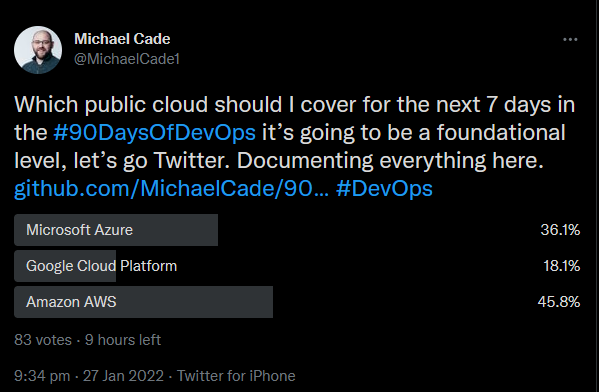Click the 18.1% Google result percentage
This screenshot has height=392, width=599.
(x=562, y=266)
